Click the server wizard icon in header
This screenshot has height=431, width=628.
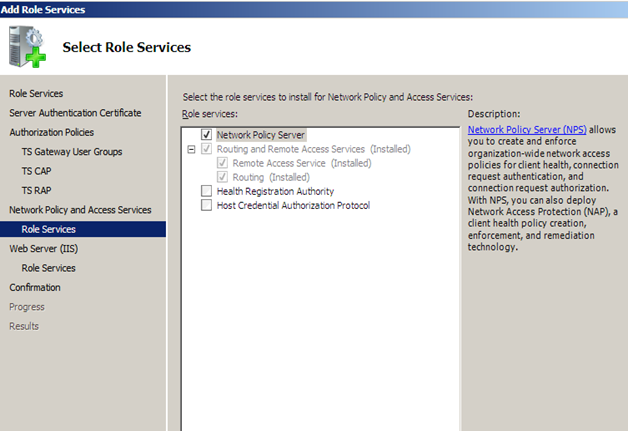pos(28,46)
